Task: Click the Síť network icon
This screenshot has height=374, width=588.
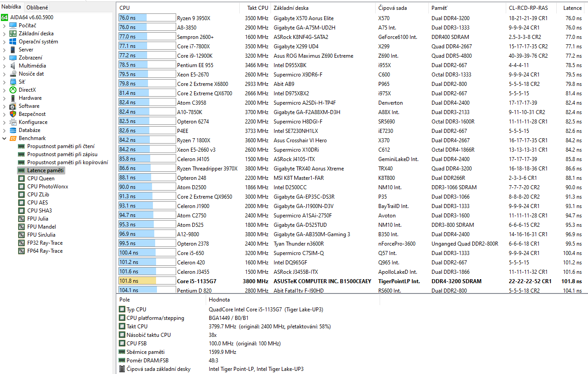Action: (x=13, y=82)
